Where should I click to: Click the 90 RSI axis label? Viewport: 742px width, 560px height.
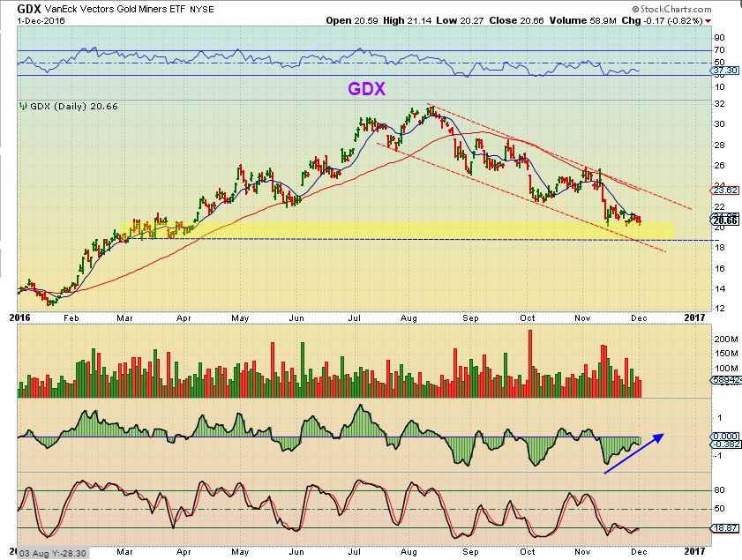pos(719,38)
